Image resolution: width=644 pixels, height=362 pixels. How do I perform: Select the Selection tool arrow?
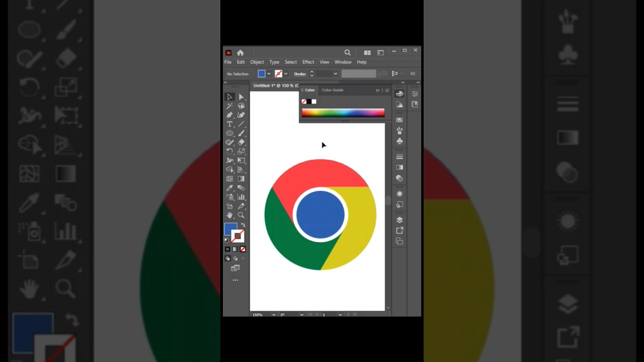(x=229, y=97)
